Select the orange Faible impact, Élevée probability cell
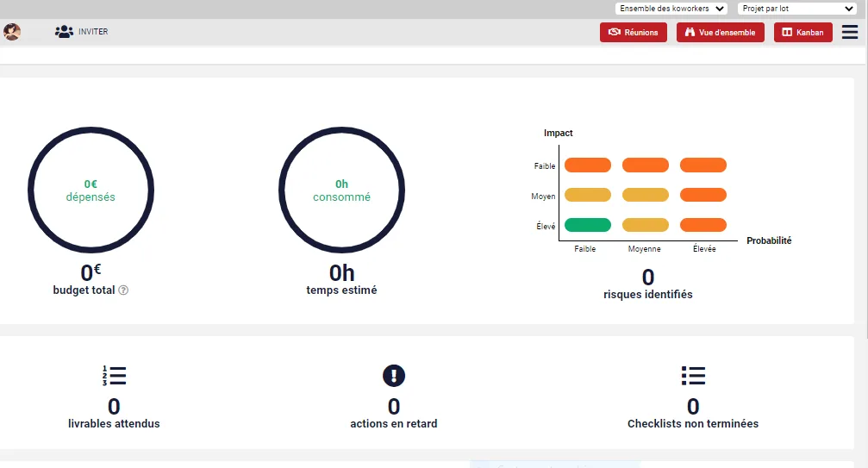868x468 pixels. pyautogui.click(x=703, y=165)
